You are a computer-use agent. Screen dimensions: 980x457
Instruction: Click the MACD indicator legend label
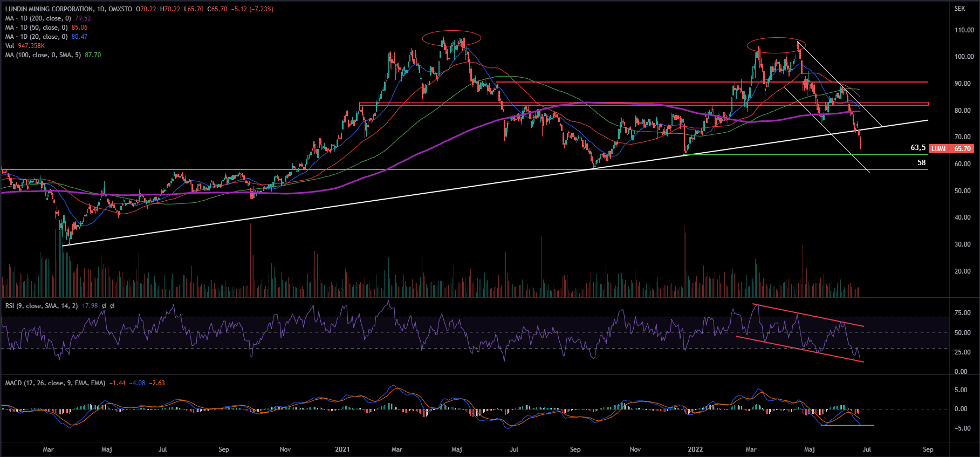pyautogui.click(x=55, y=383)
